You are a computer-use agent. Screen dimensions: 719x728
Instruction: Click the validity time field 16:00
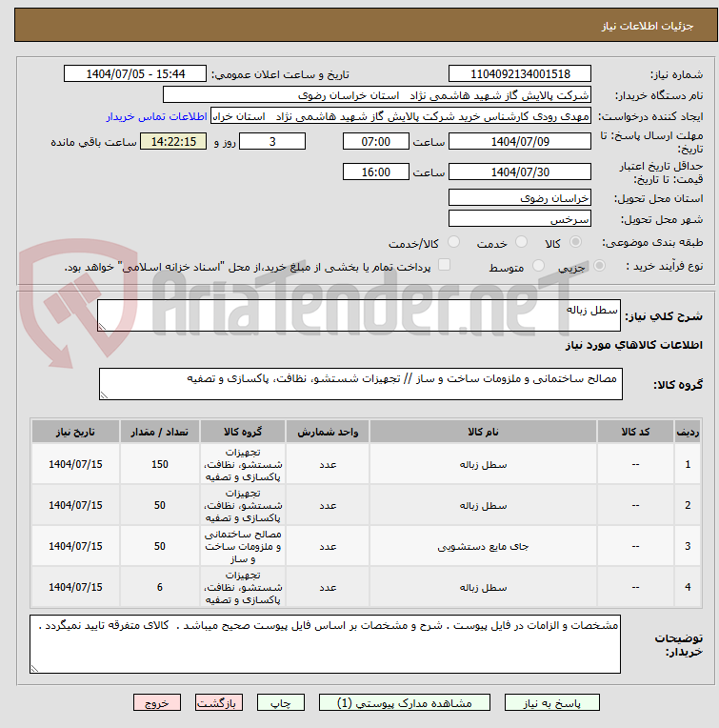point(376,172)
